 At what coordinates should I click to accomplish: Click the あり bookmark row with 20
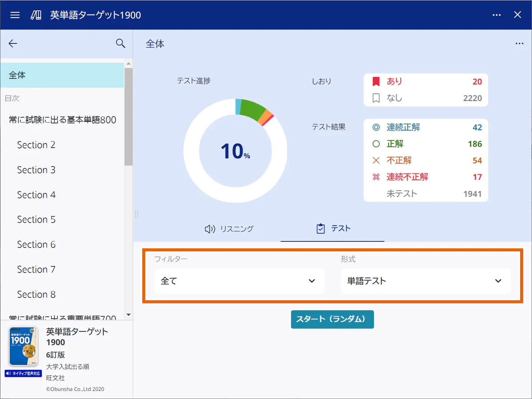[426, 81]
